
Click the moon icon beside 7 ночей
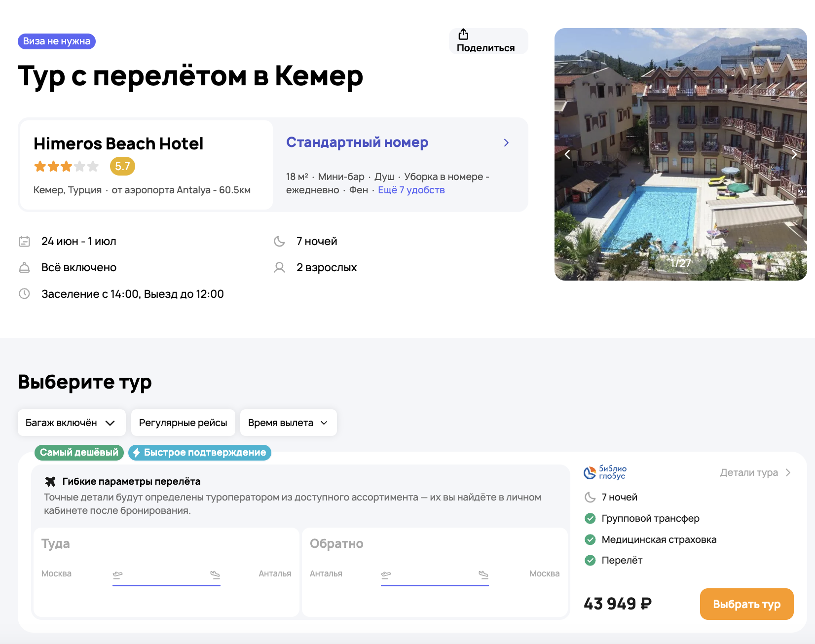pyautogui.click(x=280, y=241)
